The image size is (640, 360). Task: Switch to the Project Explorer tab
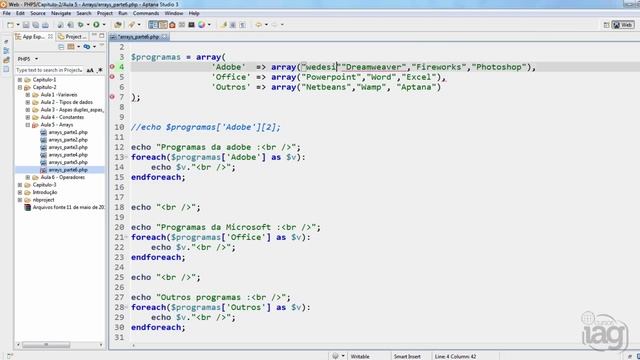pyautogui.click(x=73, y=36)
